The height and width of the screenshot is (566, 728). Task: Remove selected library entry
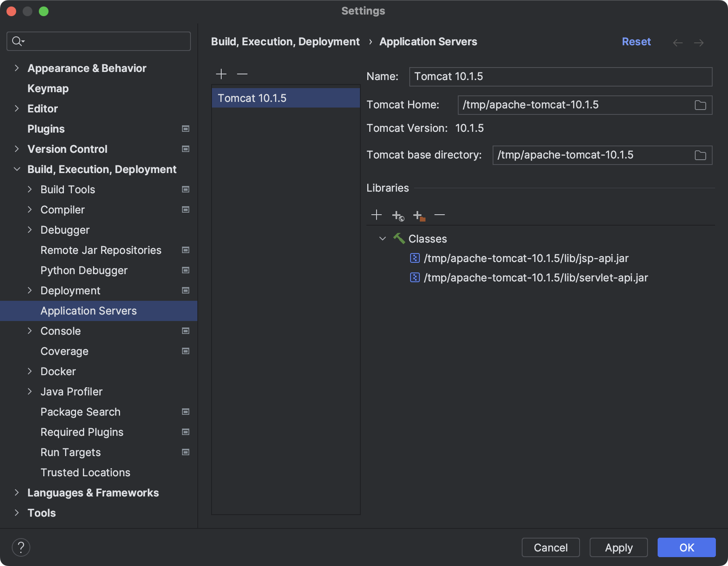point(440,215)
